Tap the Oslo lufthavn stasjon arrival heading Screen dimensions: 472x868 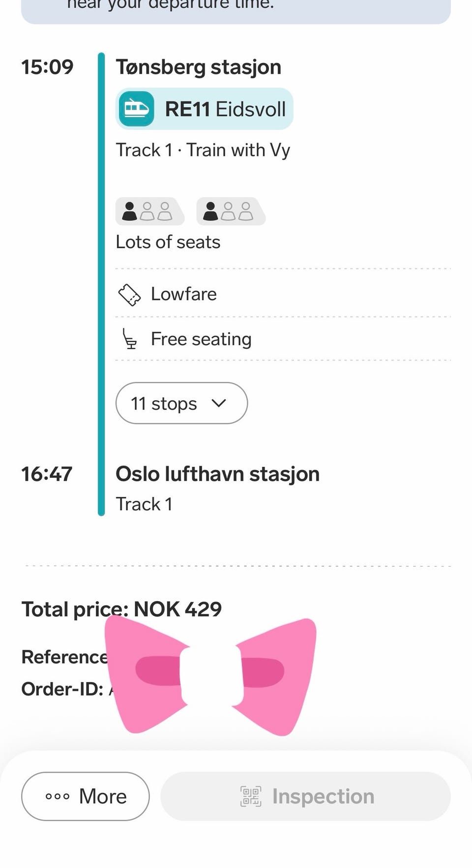click(217, 474)
